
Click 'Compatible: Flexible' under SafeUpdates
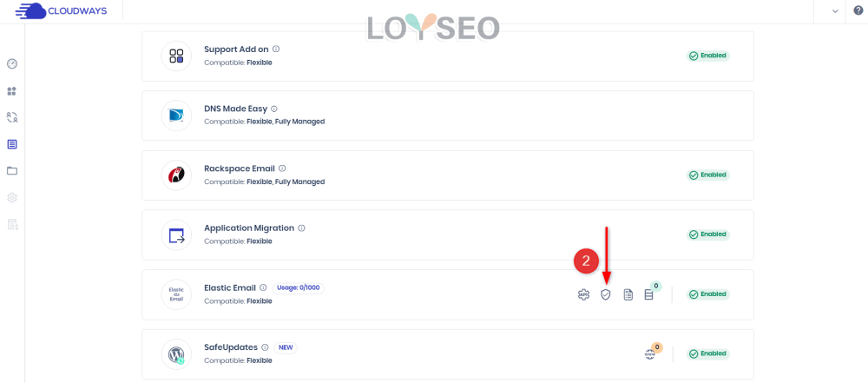coord(238,360)
